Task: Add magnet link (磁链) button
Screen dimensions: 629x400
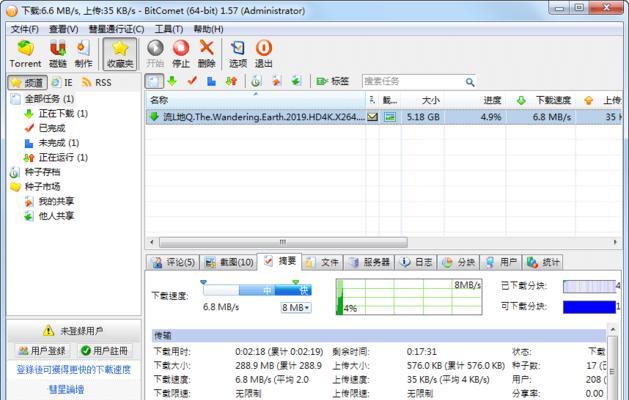Action: point(58,54)
